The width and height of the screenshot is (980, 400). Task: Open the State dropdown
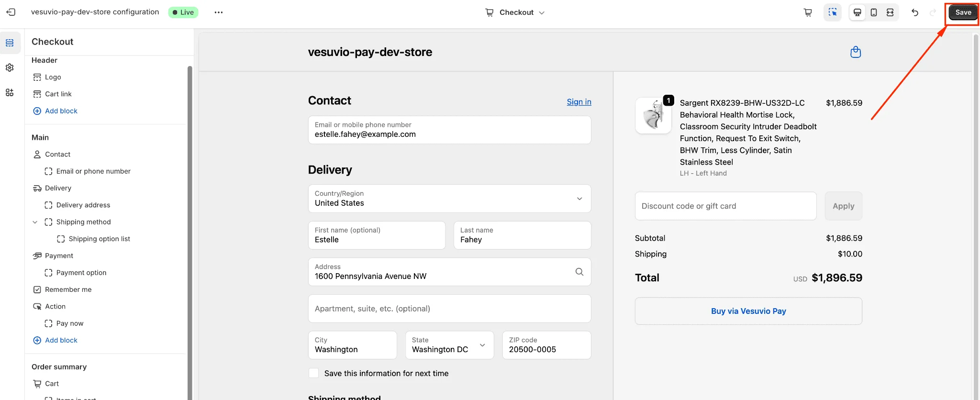click(x=449, y=345)
